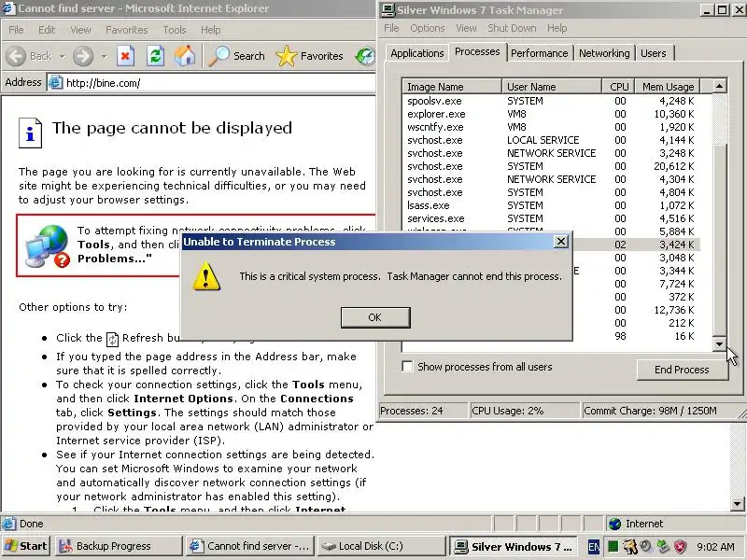The image size is (747, 560).
Task: Select the spoolsv.exe process row
Action: pos(551,101)
